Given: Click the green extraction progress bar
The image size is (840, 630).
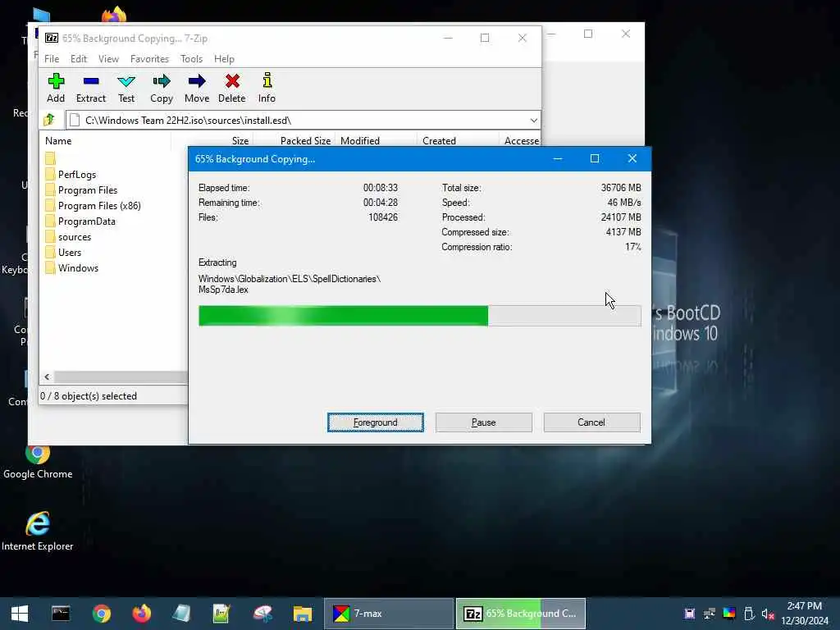Looking at the screenshot, I should (419, 316).
